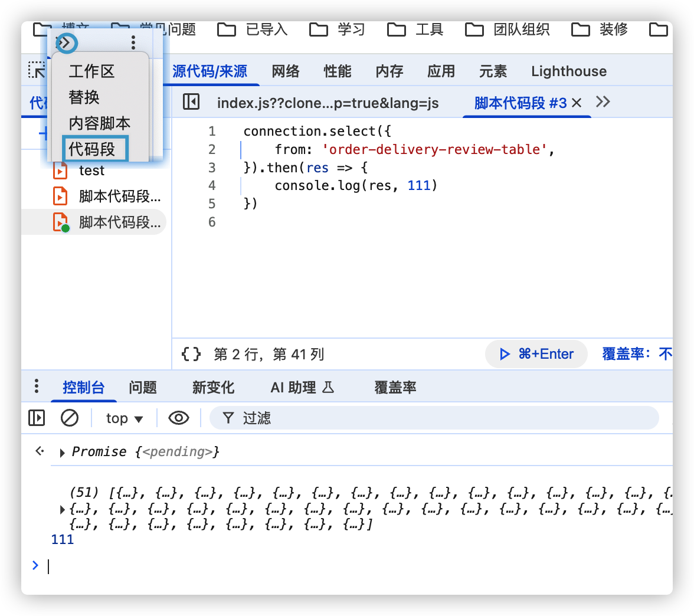This screenshot has width=694, height=616.
Task: Switch to the 网络 tab
Action: tap(286, 71)
